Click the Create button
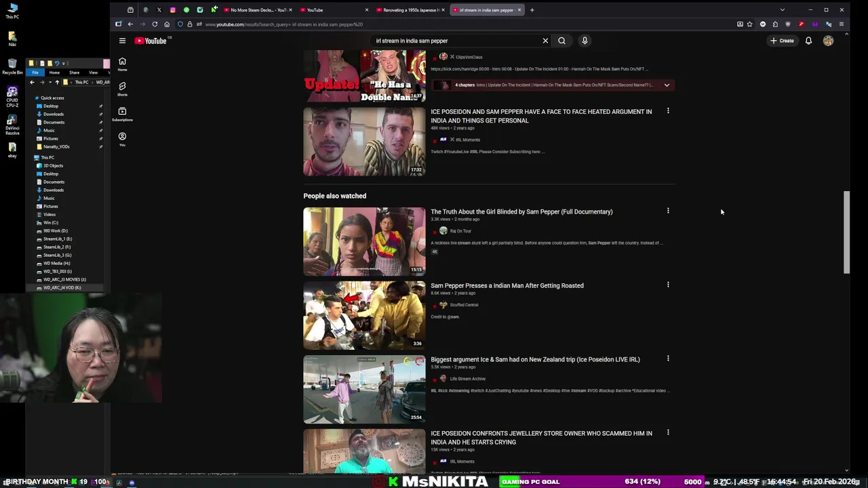 pos(782,41)
